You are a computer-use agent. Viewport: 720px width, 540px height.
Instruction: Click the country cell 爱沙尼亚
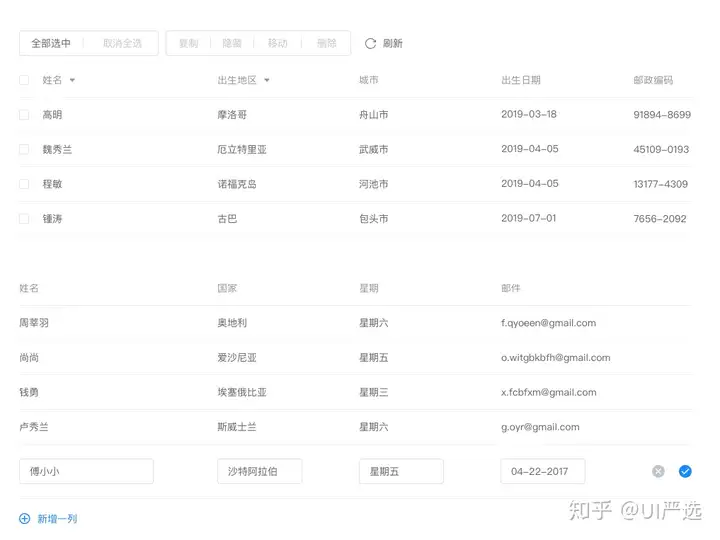pyautogui.click(x=237, y=358)
